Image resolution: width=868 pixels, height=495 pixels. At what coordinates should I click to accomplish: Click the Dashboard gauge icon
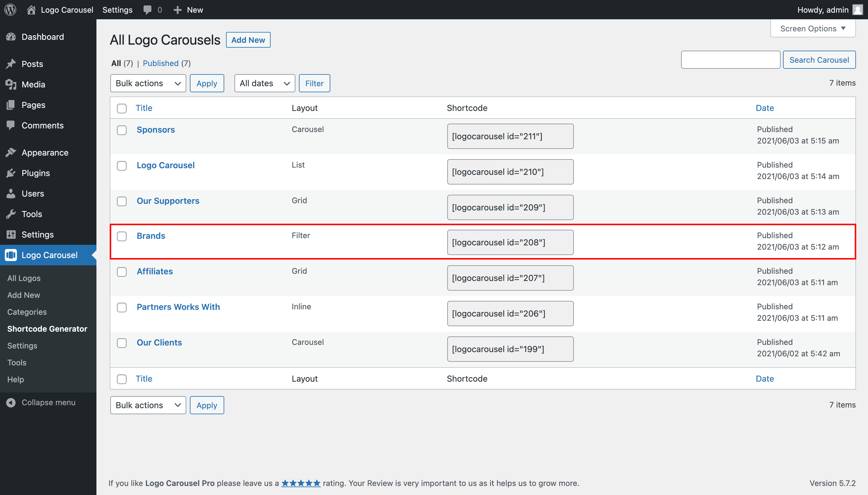tap(11, 37)
